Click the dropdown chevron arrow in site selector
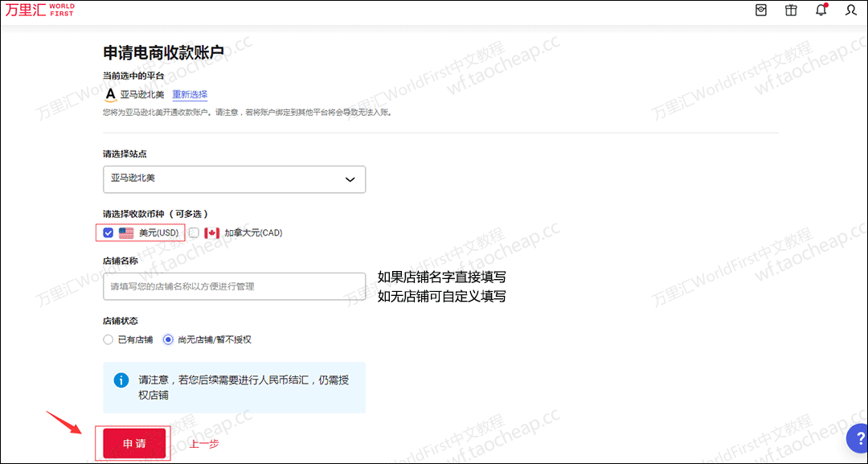Image resolution: width=868 pixels, height=464 pixels. pyautogui.click(x=350, y=179)
